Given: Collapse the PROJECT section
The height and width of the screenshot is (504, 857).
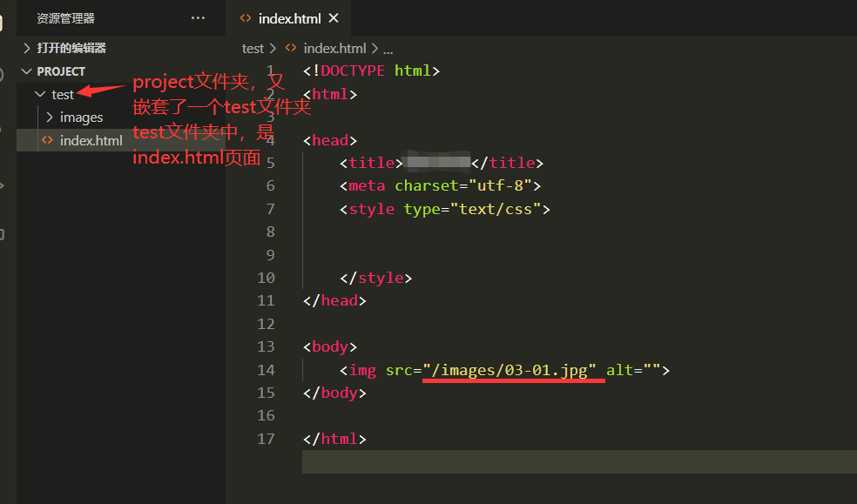Looking at the screenshot, I should pos(26,71).
